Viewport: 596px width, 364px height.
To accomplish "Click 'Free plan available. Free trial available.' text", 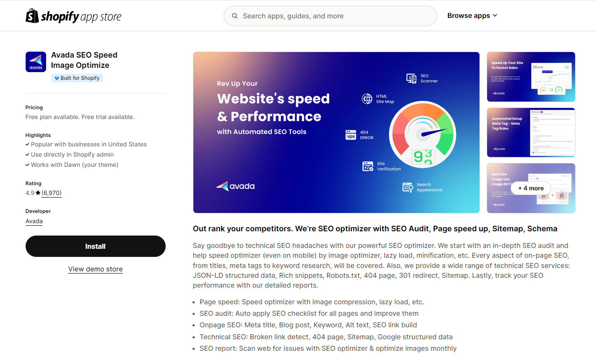I will 80,117.
